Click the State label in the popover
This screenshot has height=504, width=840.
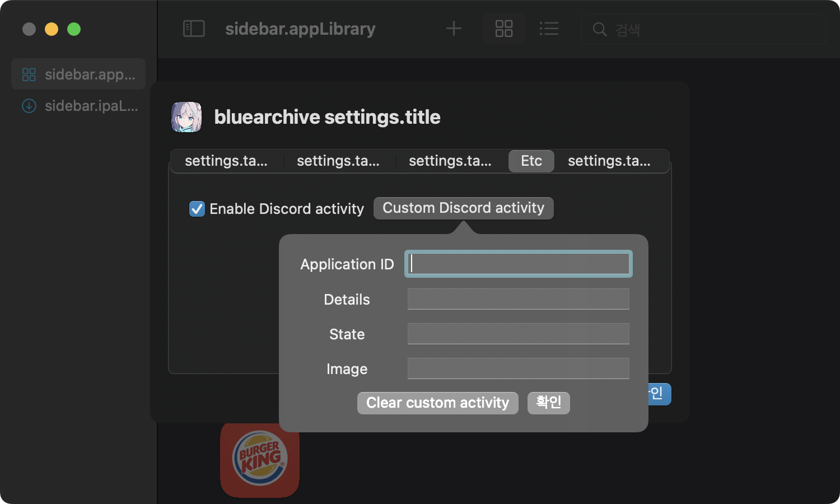(x=347, y=334)
